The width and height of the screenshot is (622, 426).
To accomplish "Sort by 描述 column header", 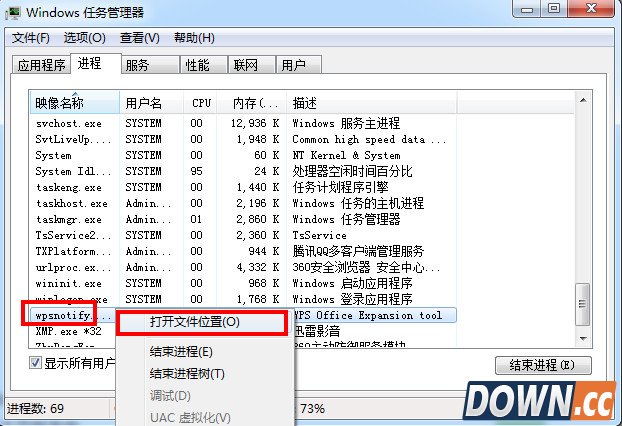I will [372, 103].
